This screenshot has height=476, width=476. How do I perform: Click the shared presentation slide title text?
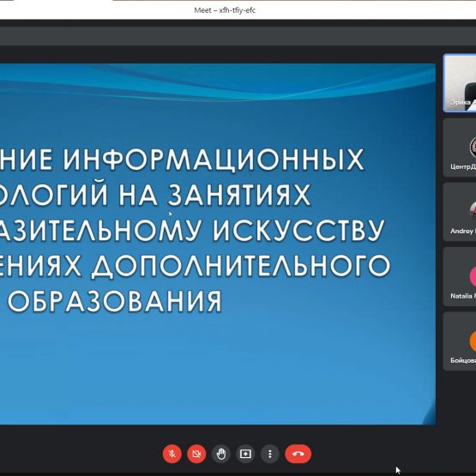click(196, 230)
